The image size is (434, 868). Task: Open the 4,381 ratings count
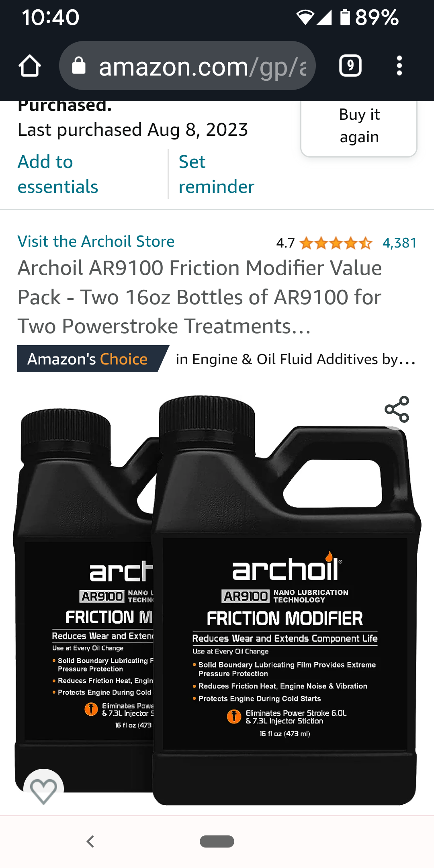click(399, 243)
